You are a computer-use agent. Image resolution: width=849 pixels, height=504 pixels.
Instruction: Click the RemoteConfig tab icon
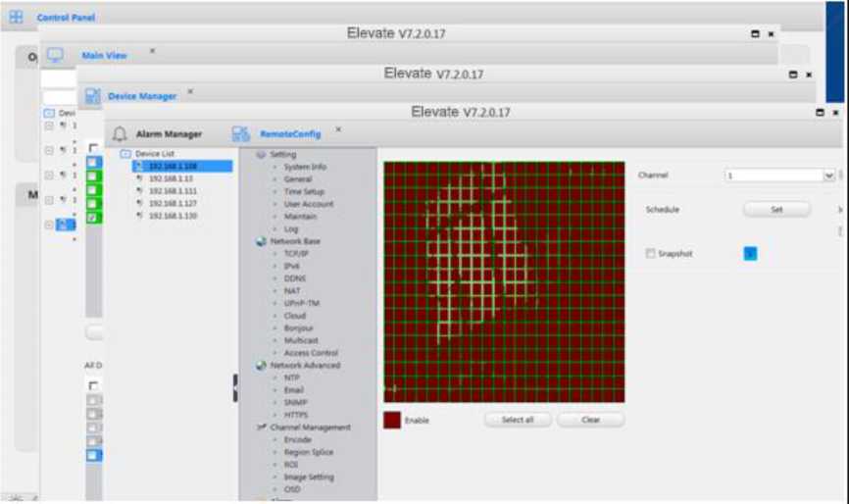tap(241, 134)
